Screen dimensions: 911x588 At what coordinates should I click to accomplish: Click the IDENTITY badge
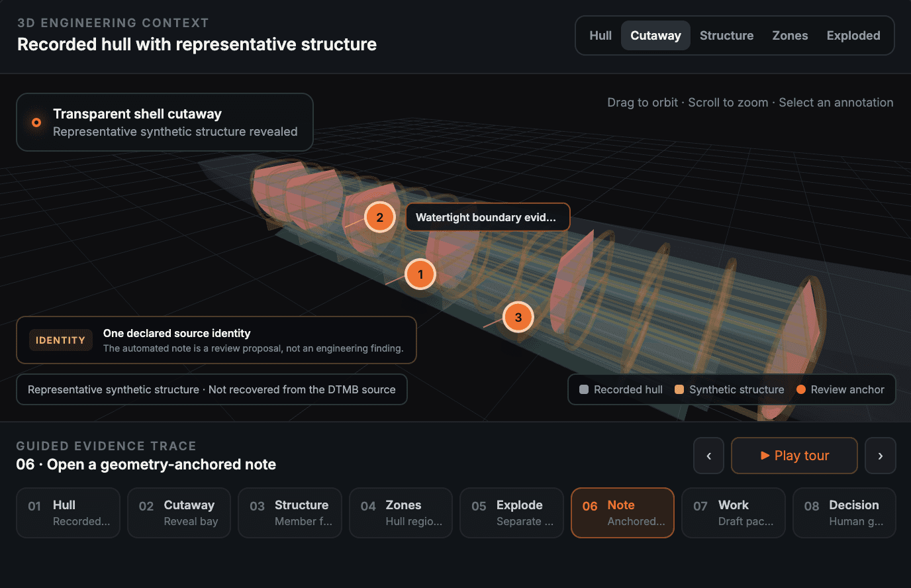[x=60, y=340]
